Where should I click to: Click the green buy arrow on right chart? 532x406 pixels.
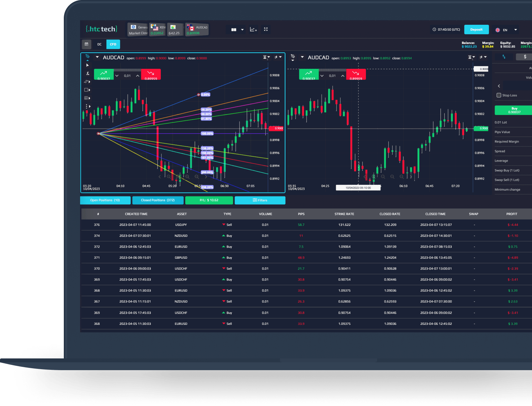(x=309, y=74)
